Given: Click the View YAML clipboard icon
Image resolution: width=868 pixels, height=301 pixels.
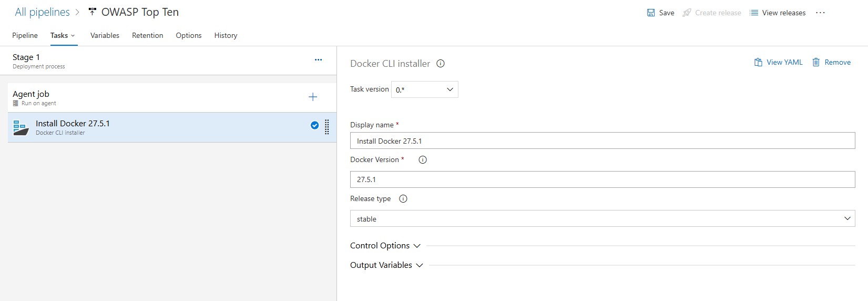Looking at the screenshot, I should pyautogui.click(x=758, y=62).
